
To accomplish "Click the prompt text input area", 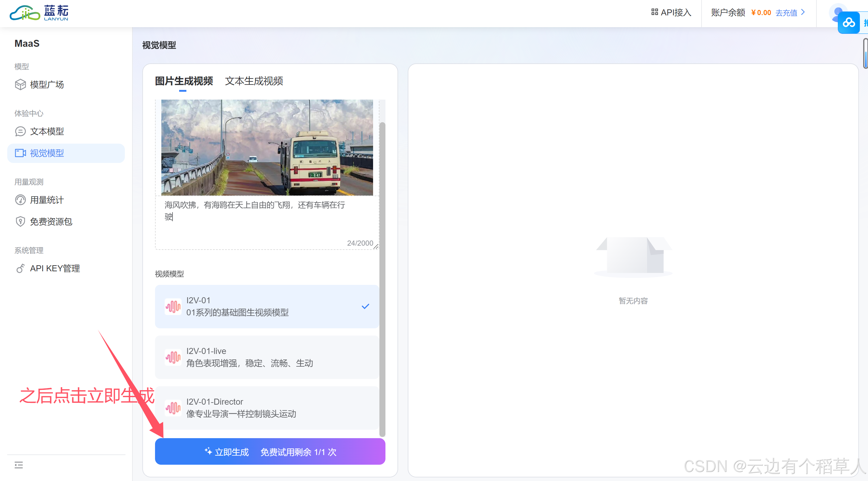I will 267,222.
